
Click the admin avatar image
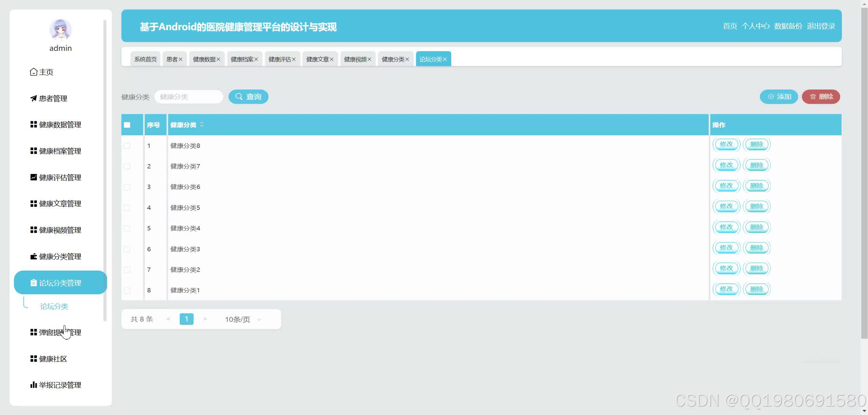[60, 29]
